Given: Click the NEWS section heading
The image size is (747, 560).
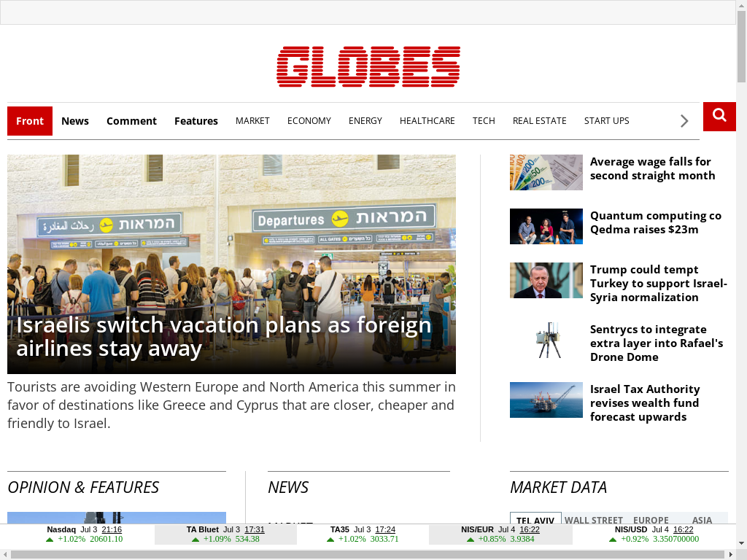Looking at the screenshot, I should point(288,487).
